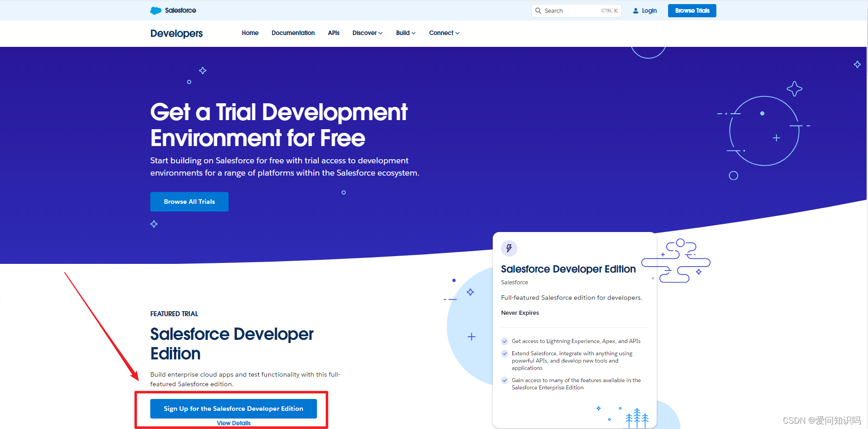The image size is (868, 429).
Task: Click the 'Salesforce' vendor label on the card
Action: [x=515, y=283]
